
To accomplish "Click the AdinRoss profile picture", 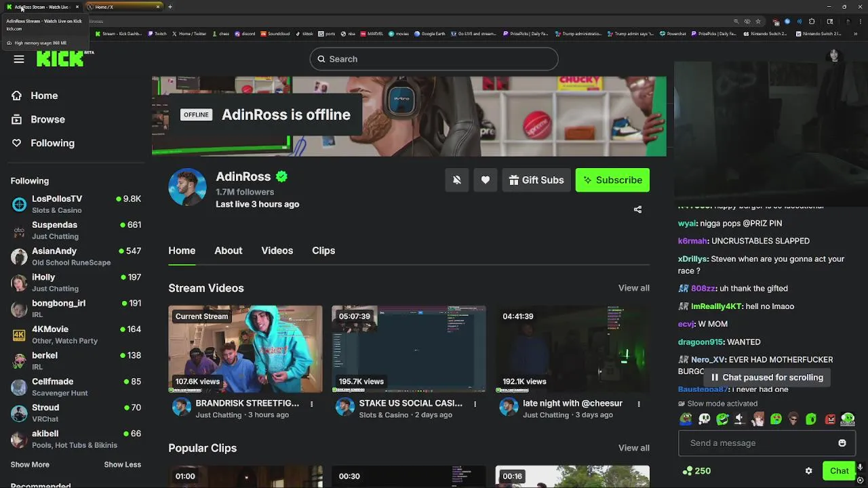I will point(187,187).
